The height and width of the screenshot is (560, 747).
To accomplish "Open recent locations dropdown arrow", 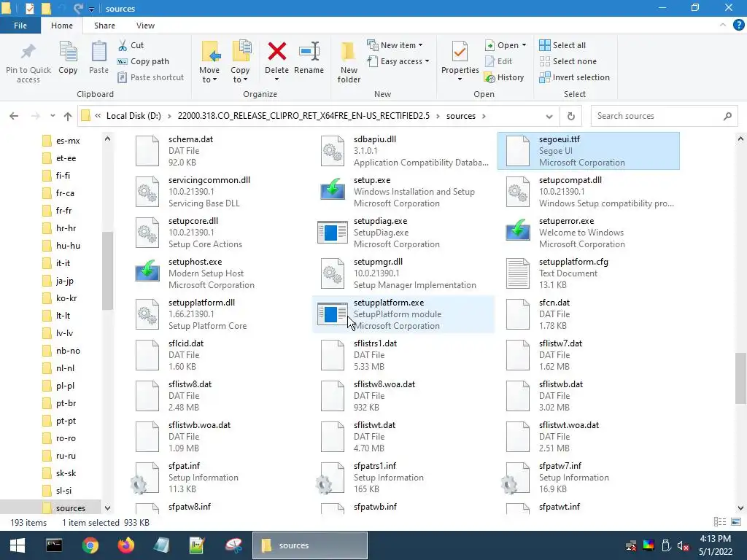I will pos(53,116).
